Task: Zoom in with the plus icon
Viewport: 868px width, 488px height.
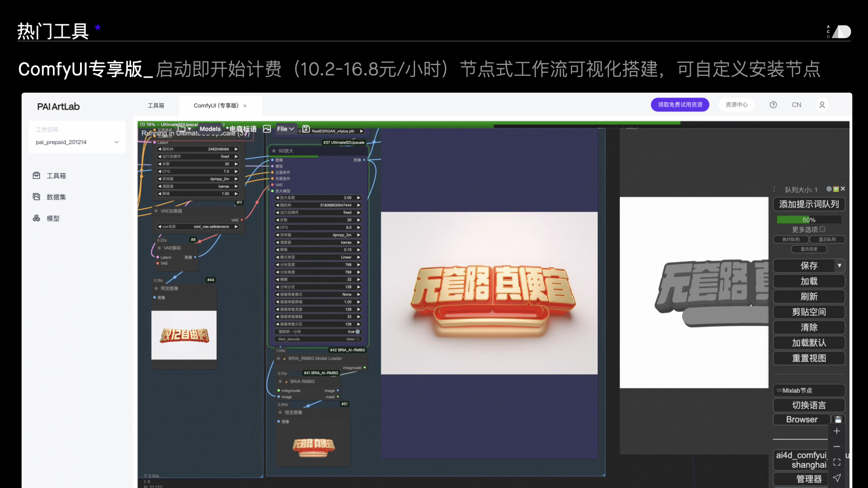Action: [837, 431]
